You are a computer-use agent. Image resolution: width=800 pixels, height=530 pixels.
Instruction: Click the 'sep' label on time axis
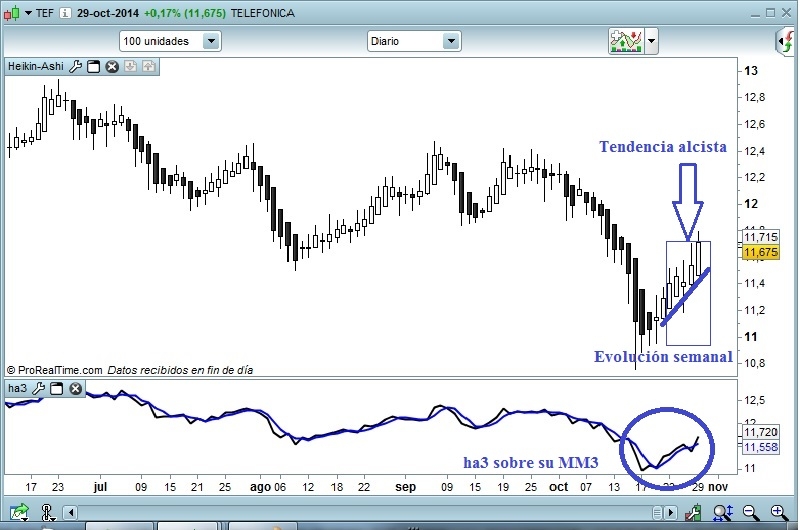[x=406, y=487]
